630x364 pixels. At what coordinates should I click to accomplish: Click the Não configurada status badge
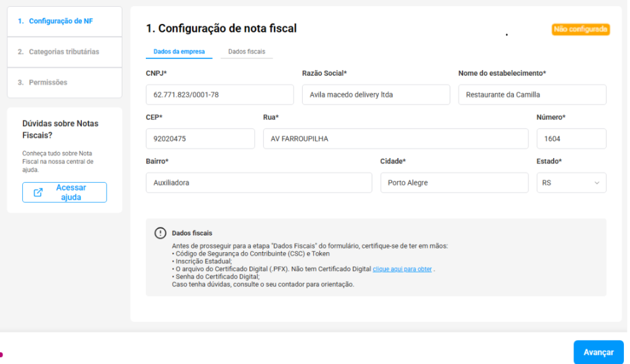pyautogui.click(x=581, y=30)
